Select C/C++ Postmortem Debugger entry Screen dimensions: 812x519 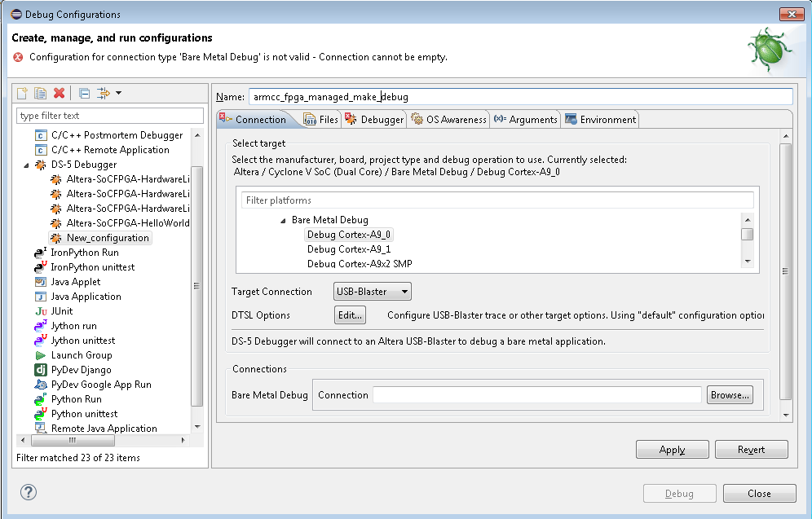(x=117, y=135)
